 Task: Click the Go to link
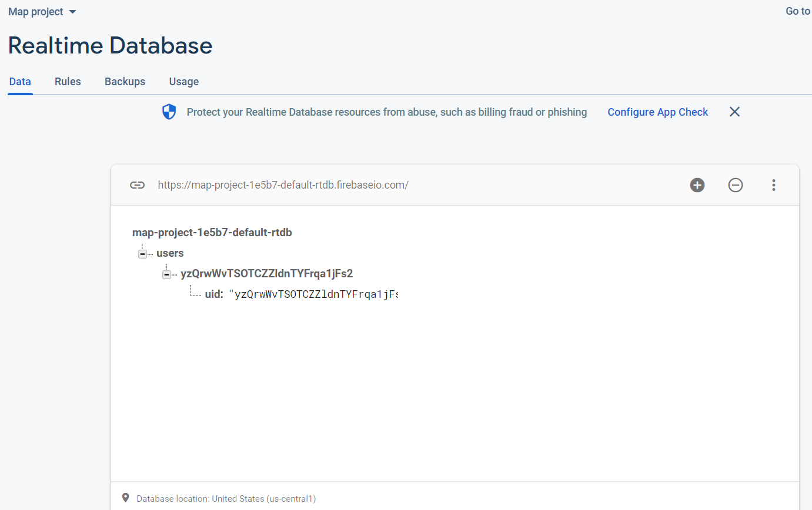pyautogui.click(x=798, y=11)
